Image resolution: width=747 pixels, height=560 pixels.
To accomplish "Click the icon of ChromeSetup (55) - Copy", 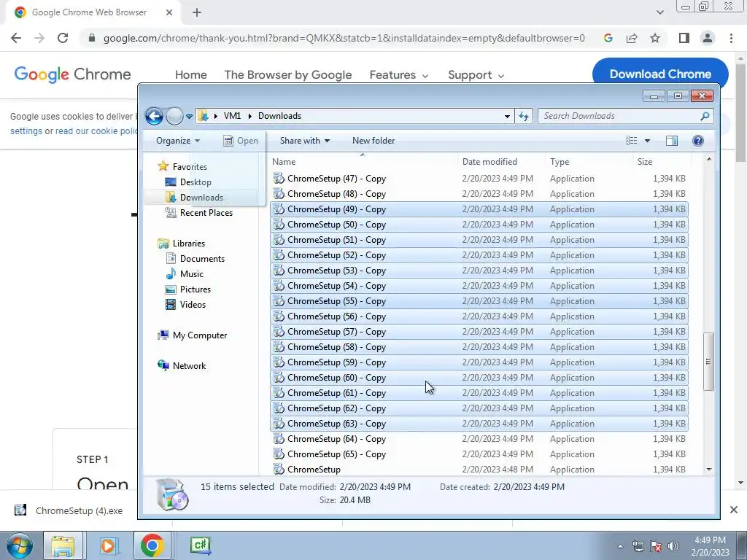I will coord(279,301).
